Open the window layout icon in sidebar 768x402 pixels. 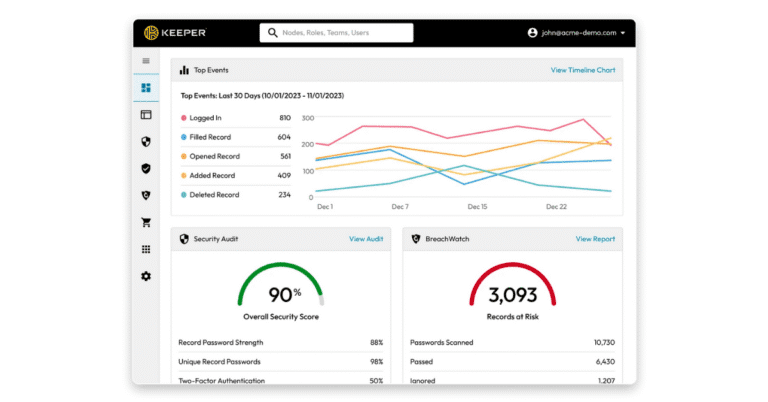[x=146, y=115]
